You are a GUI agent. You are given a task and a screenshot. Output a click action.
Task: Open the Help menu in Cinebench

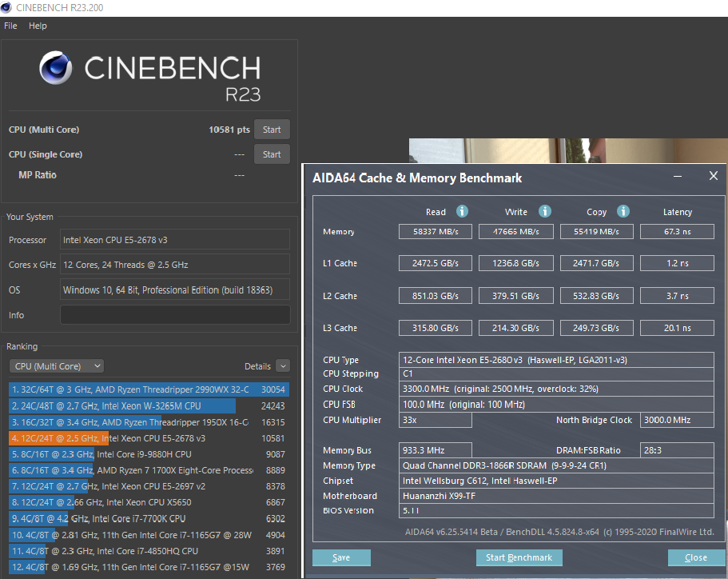point(38,26)
